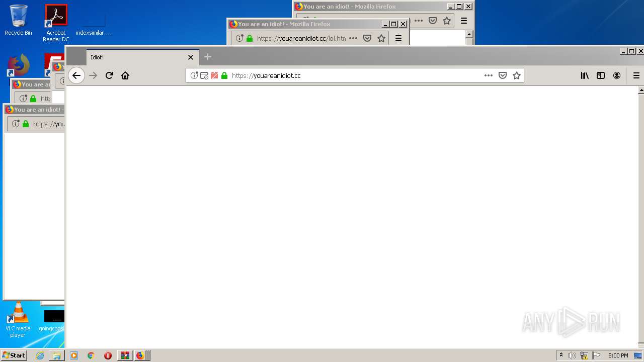Viewport: 644px width, 362px height.
Task: Go back one page in main Firefox window
Action: (x=76, y=75)
